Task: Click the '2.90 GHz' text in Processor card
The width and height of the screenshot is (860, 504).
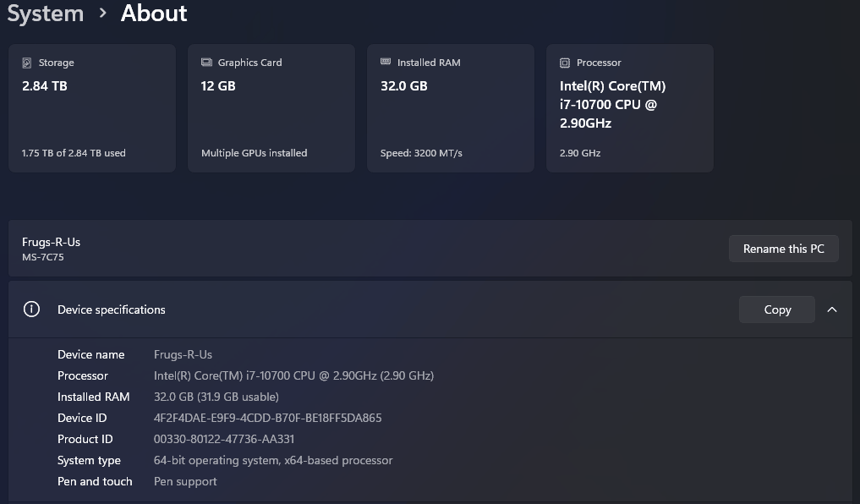Action: pyautogui.click(x=580, y=153)
